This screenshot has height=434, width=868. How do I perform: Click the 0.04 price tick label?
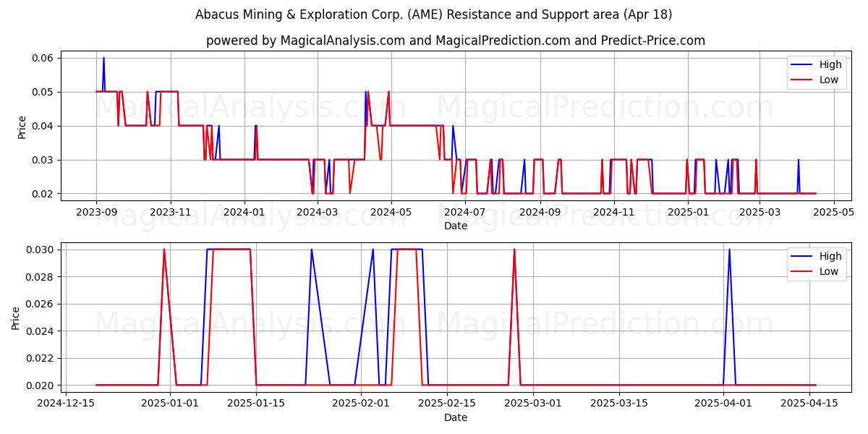coord(44,126)
